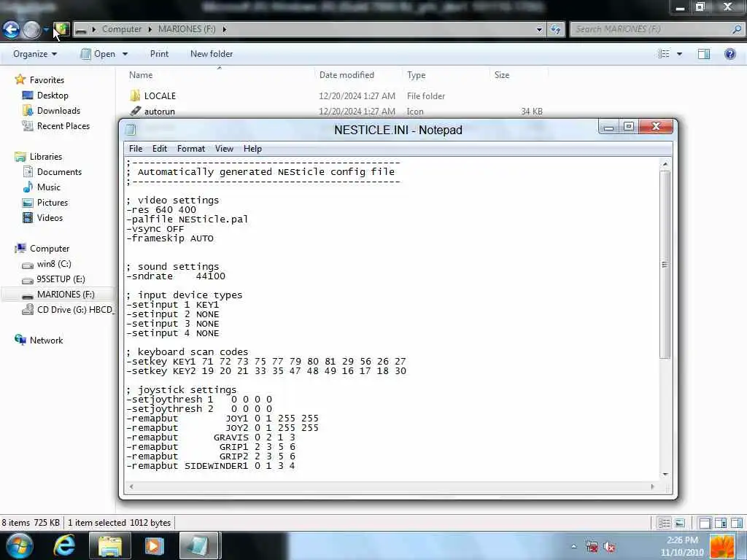Click Notepad horizontal scrollbar right arrow

pyautogui.click(x=653, y=486)
